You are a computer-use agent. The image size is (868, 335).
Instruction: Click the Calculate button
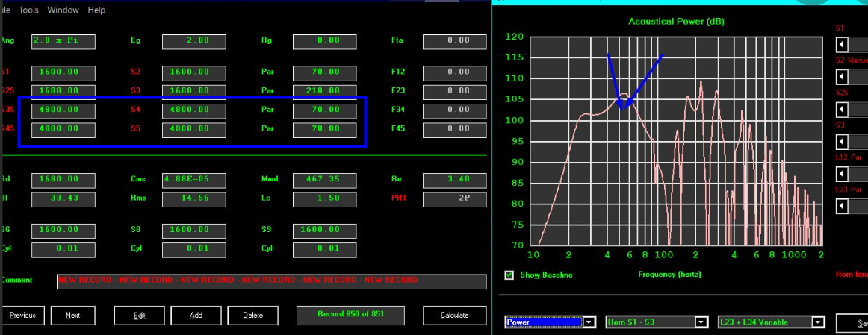click(454, 316)
